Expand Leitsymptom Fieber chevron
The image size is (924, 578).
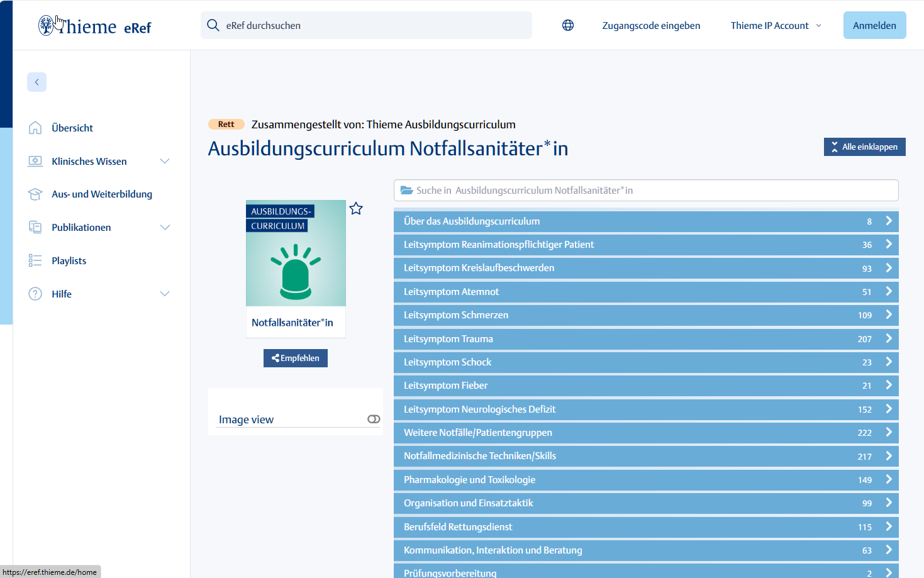(889, 385)
